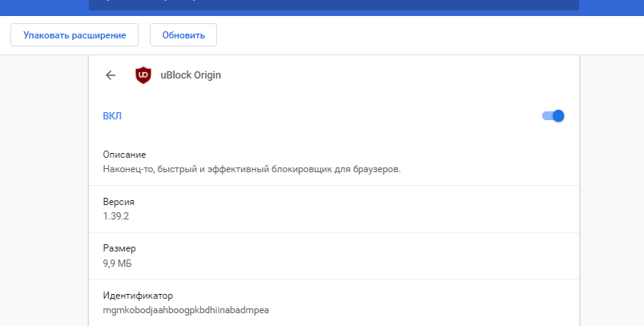This screenshot has width=644, height=326.
Task: Click the 'Обновить' button
Action: pyautogui.click(x=183, y=35)
